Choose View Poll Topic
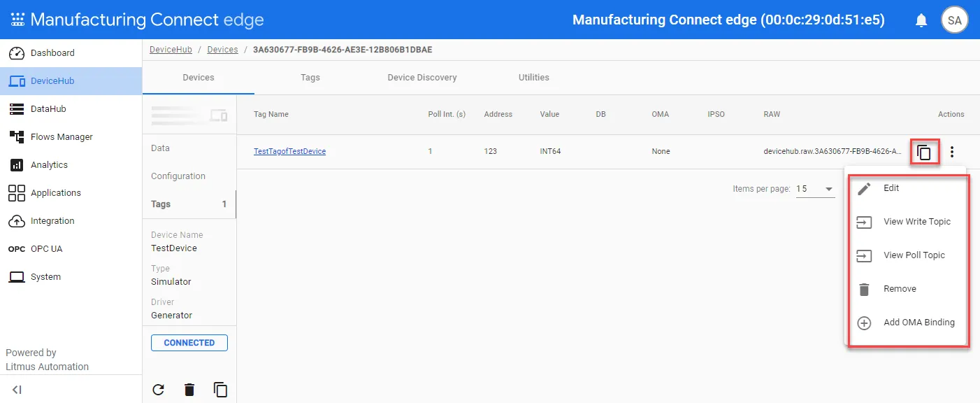This screenshot has width=980, height=403. (907, 255)
